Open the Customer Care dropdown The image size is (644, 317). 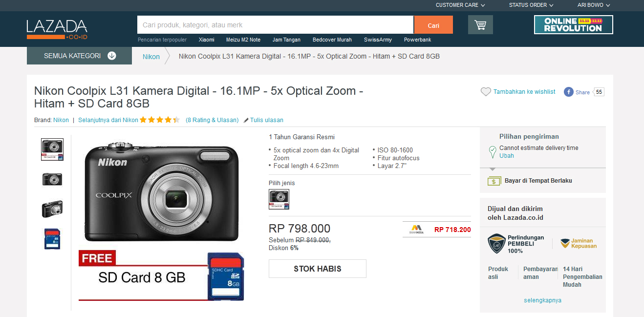(x=460, y=5)
